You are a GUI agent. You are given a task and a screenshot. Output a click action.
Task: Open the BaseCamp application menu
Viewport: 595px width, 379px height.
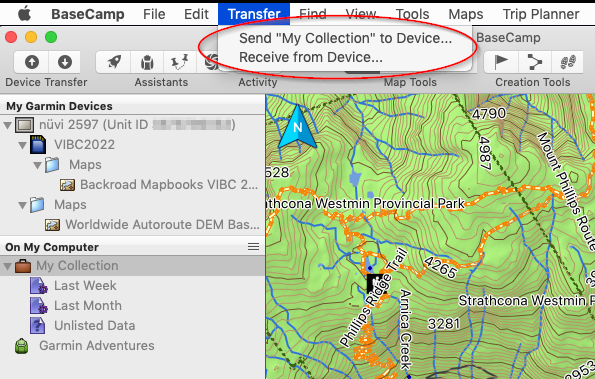coord(88,14)
